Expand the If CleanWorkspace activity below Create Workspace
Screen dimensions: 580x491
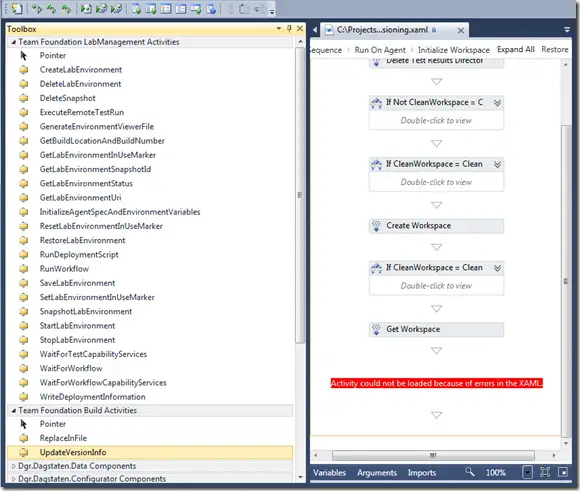(498, 268)
